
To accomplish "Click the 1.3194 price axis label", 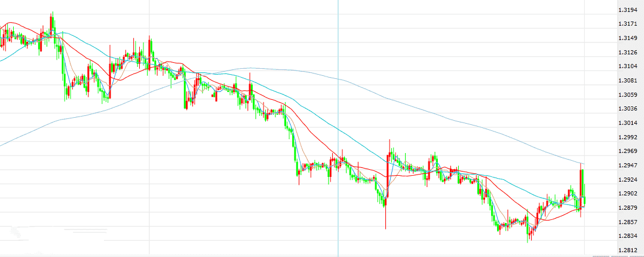I will click(630, 10).
